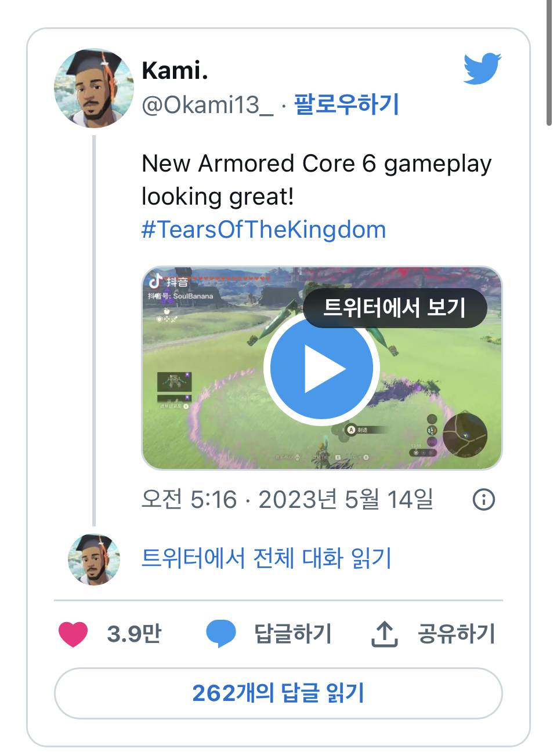Click the 3.9만 likes count

(135, 634)
